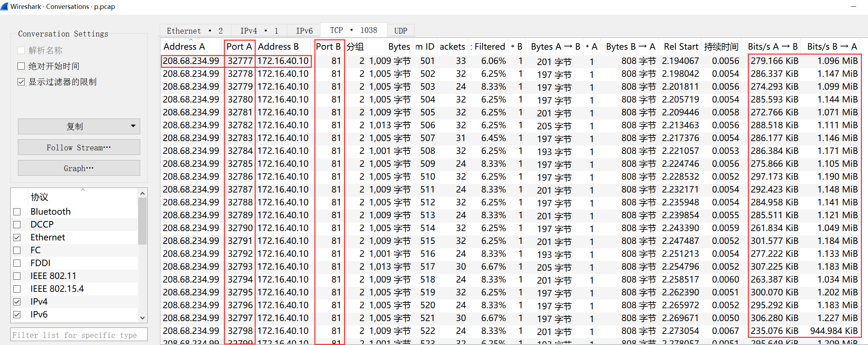This screenshot has width=868, height=345.
Task: Click the Wireshark shark fin title icon
Action: tap(5, 6)
